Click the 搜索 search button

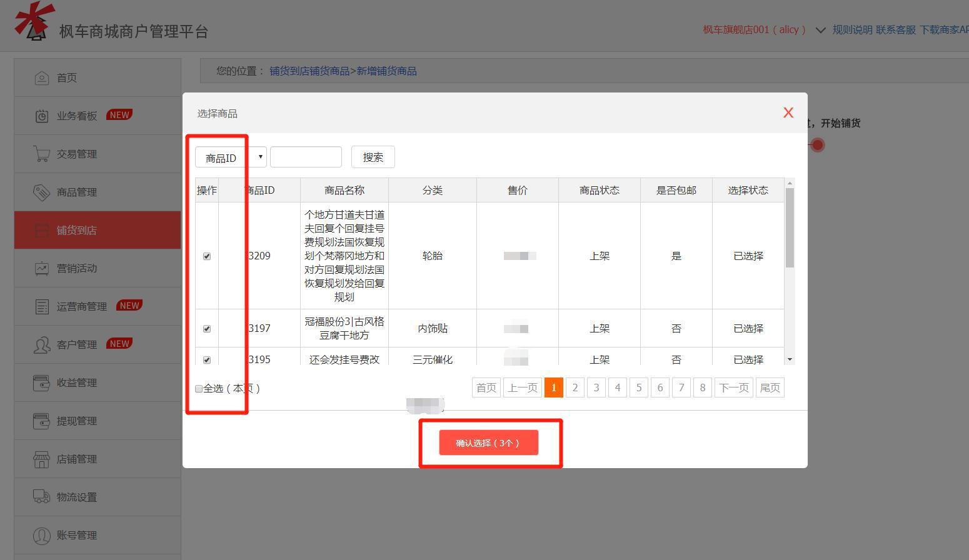[x=373, y=157]
